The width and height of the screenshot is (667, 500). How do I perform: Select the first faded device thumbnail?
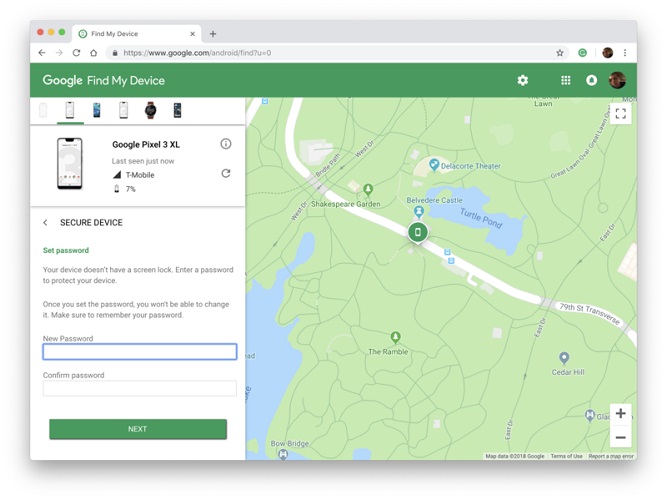point(43,110)
